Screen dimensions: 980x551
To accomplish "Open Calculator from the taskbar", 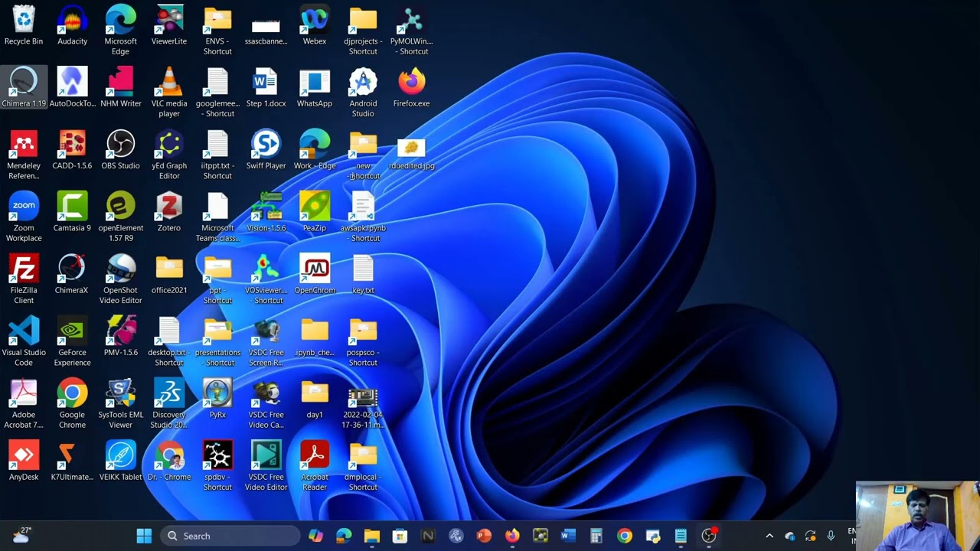I will pyautogui.click(x=596, y=536).
